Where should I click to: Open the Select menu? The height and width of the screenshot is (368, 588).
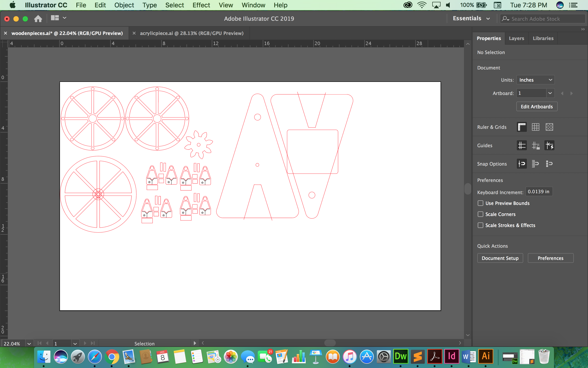coord(175,5)
